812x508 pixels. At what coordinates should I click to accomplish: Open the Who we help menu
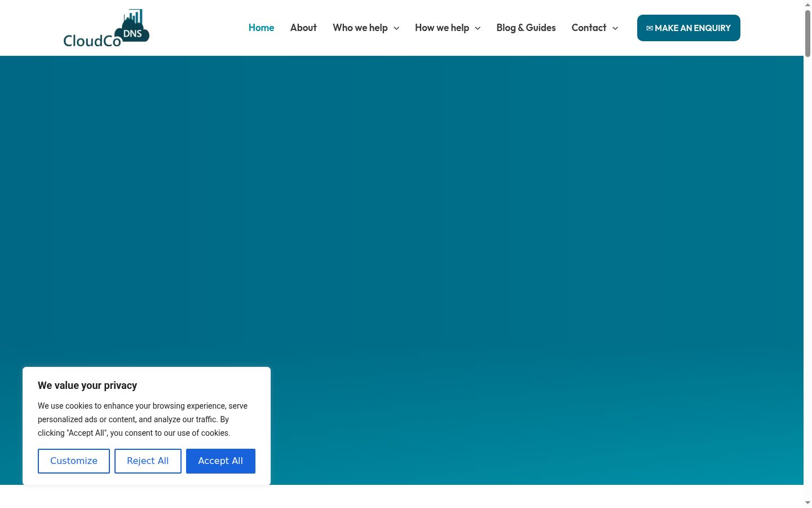[x=360, y=28]
